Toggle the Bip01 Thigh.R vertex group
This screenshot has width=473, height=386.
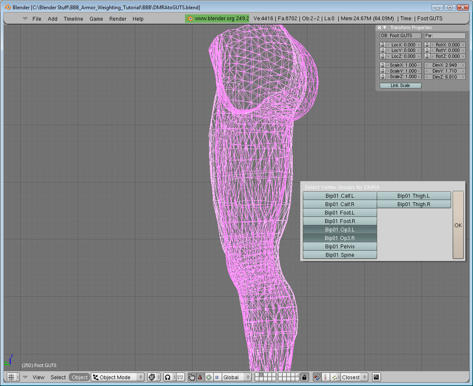[414, 204]
